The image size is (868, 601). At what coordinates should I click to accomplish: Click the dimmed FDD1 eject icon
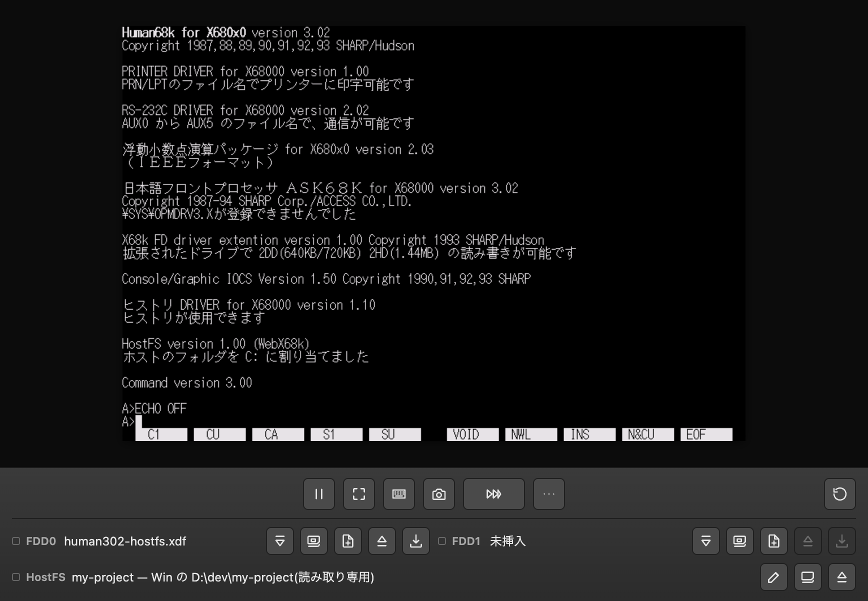[x=808, y=541]
